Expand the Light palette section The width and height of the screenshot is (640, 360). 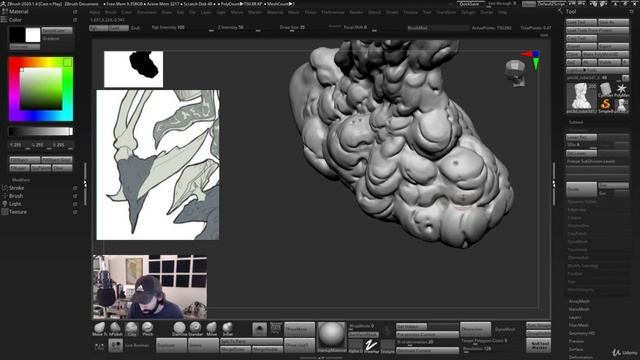[x=15, y=204]
